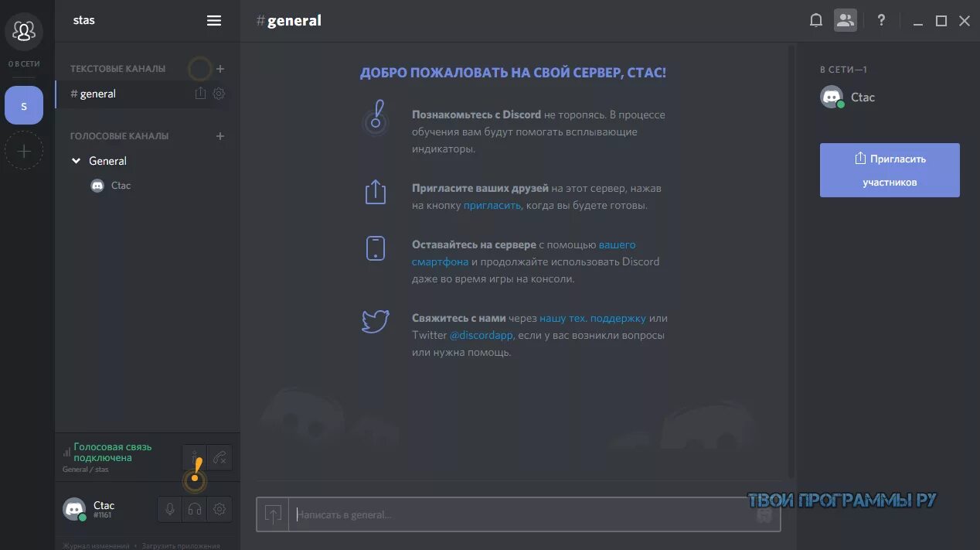Add a new server with plus circle

(24, 151)
